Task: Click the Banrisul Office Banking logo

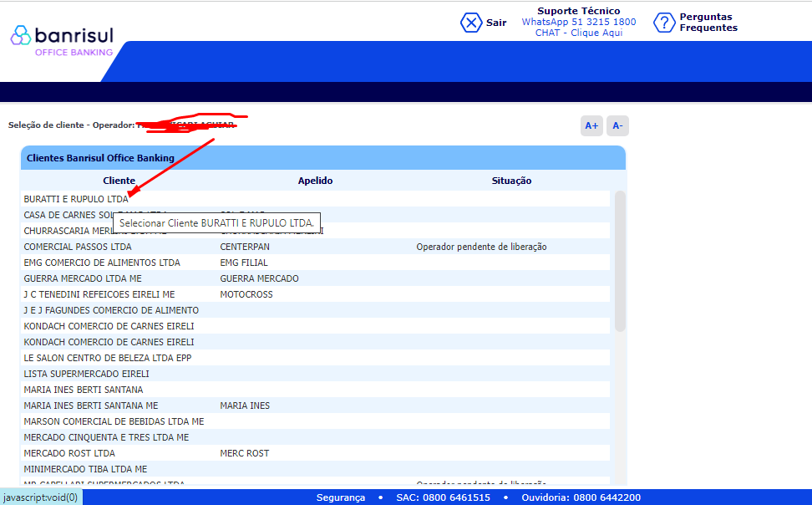Action: [x=62, y=39]
